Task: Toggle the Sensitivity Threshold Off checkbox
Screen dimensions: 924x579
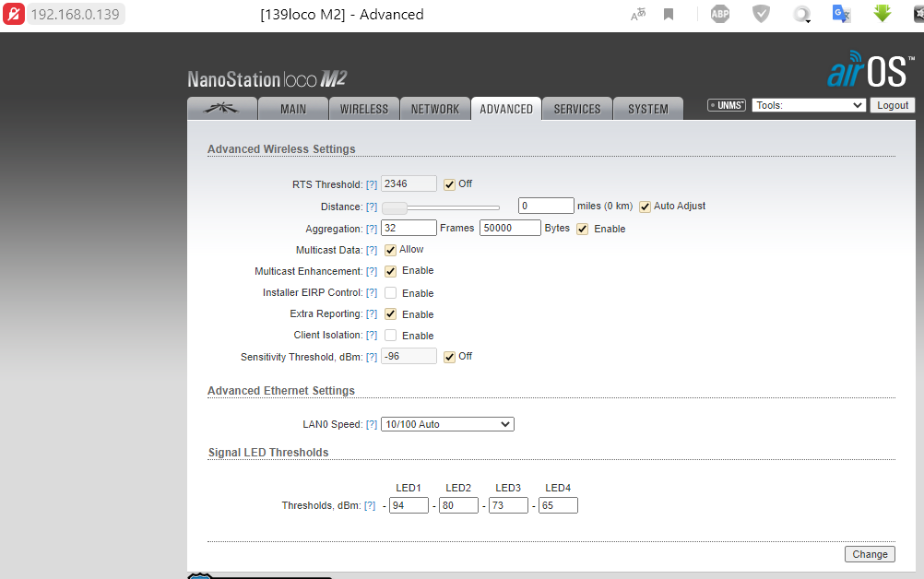Action: point(450,357)
